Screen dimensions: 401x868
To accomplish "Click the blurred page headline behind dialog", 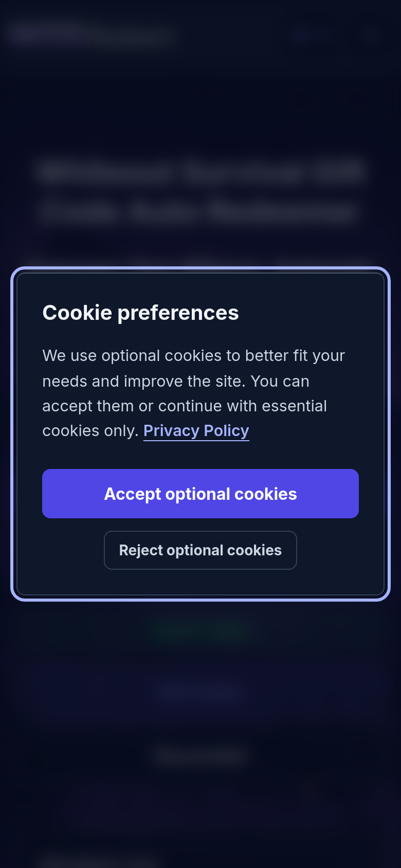I will (202, 191).
